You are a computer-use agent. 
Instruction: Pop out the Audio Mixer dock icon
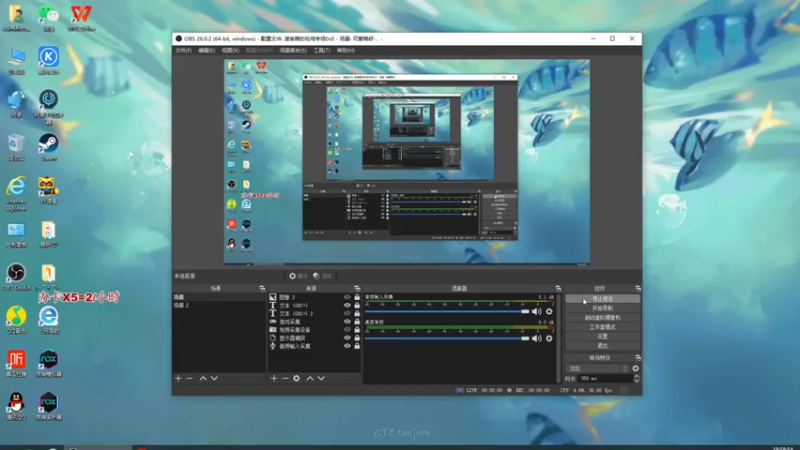(558, 289)
